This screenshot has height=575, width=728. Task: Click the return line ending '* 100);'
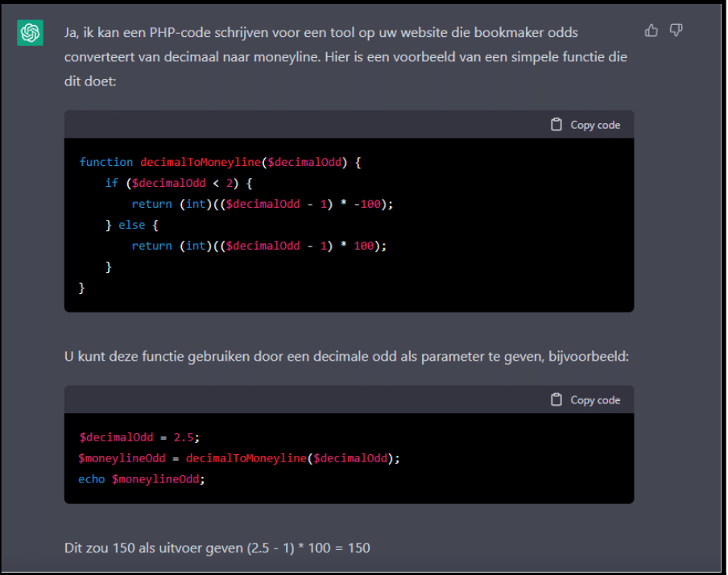(x=259, y=246)
